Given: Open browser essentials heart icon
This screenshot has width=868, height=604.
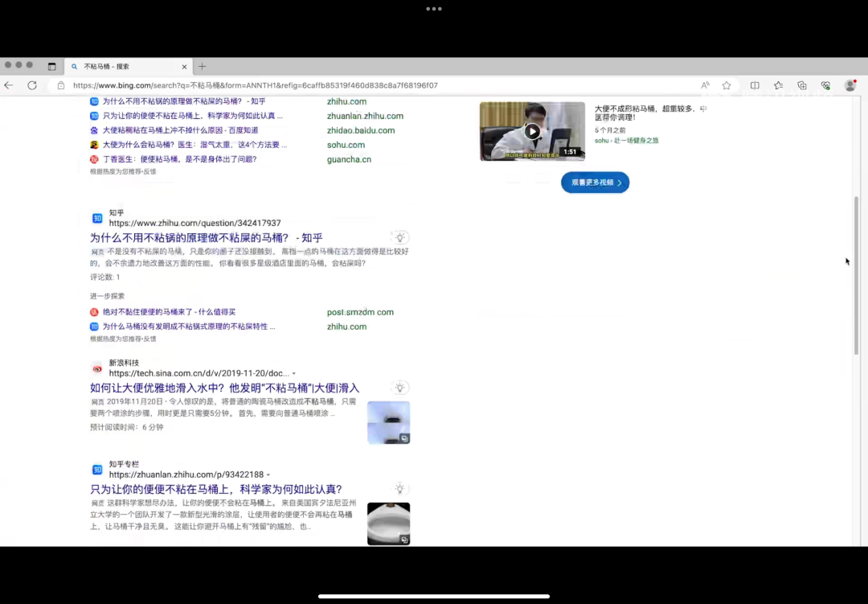Looking at the screenshot, I should click(x=826, y=85).
